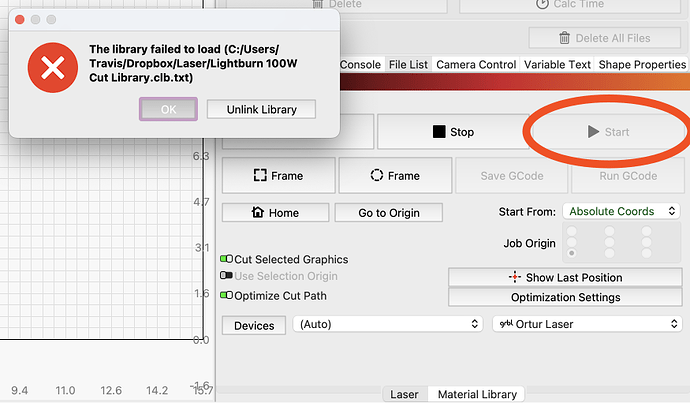Switch to the Variable Text tab

(x=557, y=65)
